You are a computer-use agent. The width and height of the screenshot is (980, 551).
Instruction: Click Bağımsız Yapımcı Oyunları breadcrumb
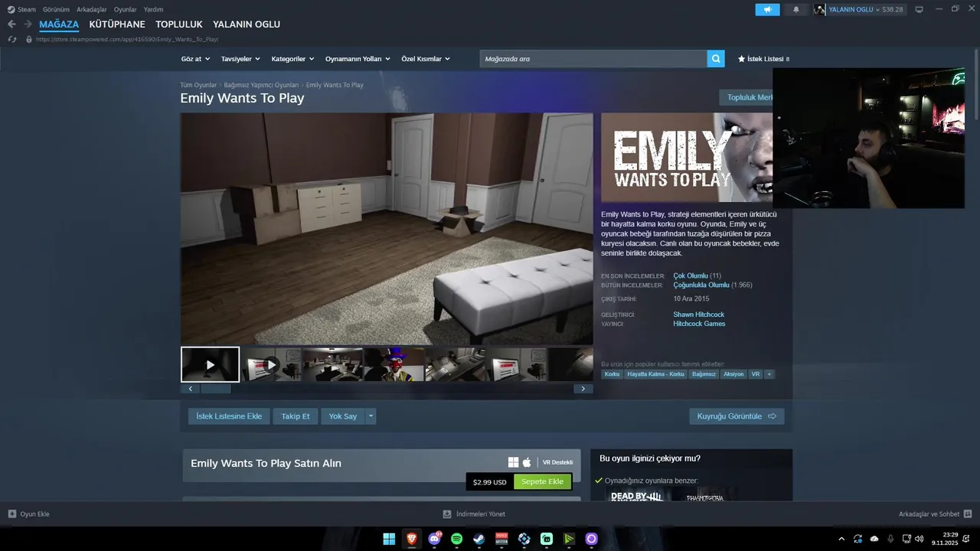261,85
